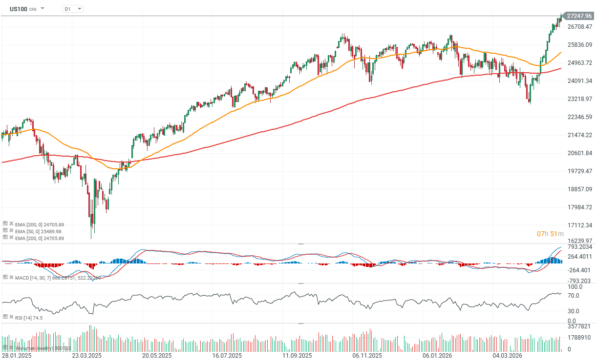Remove the duplicate EMA [200] indicator
This screenshot has width=597, height=364.
[11, 236]
